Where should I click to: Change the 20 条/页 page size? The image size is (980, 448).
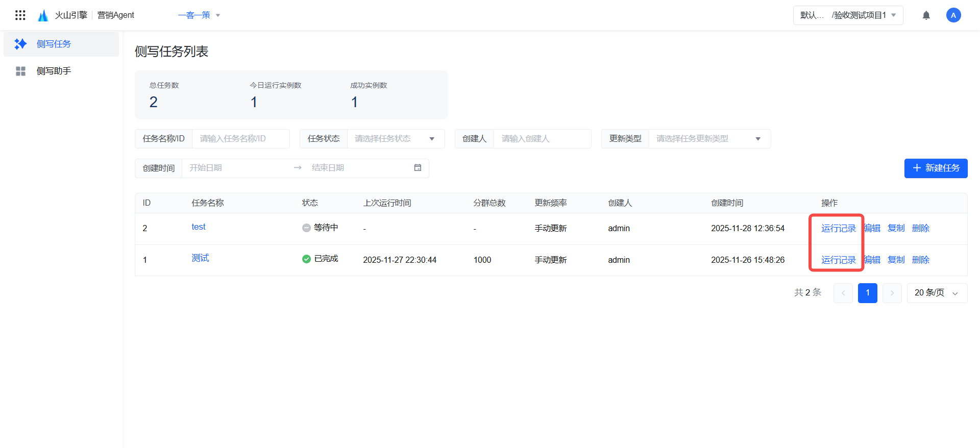click(936, 293)
